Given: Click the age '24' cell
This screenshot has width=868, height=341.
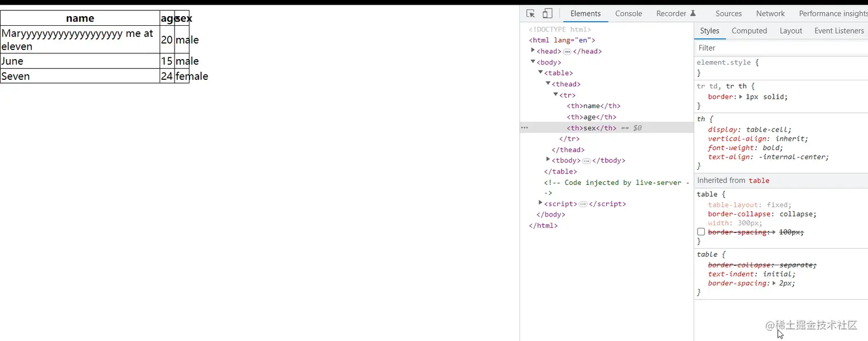Looking at the screenshot, I should coord(167,76).
